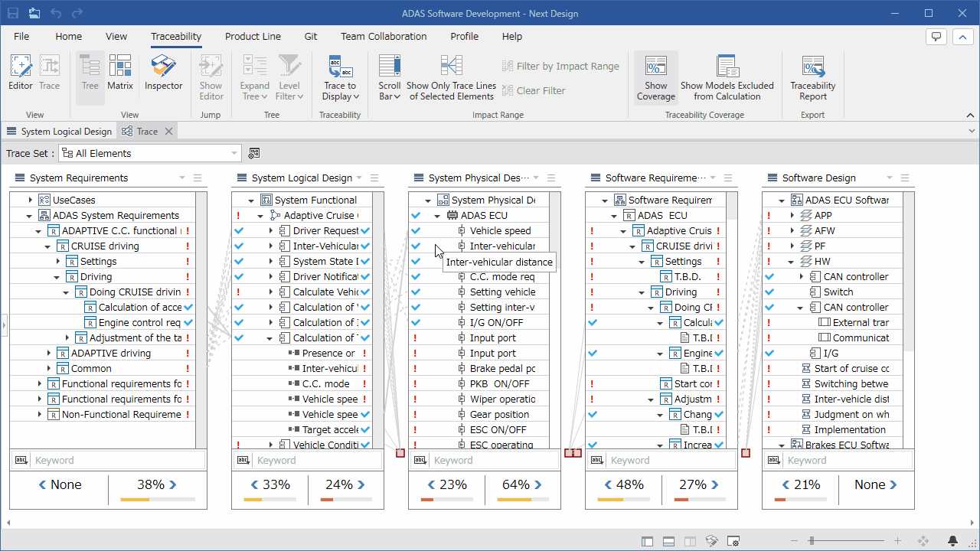Expand the ADAPTIVE driving node
The width and height of the screenshot is (980, 551).
pos(48,354)
